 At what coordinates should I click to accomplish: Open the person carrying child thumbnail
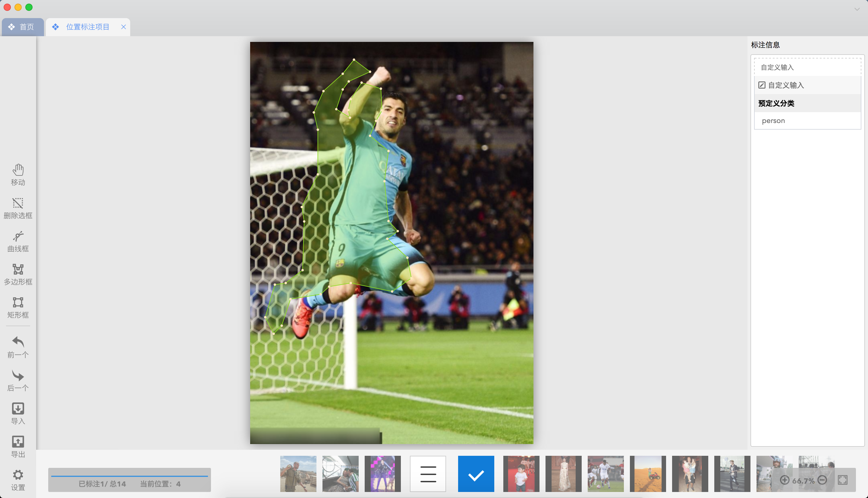click(x=690, y=474)
